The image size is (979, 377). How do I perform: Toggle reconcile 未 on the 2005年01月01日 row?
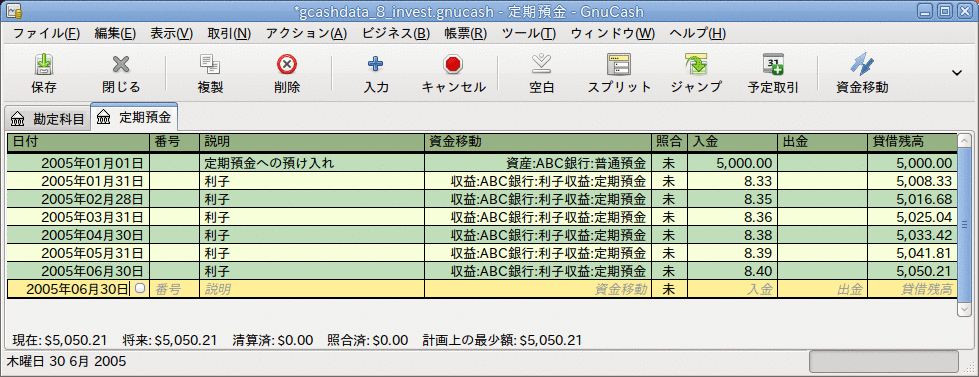[x=669, y=164]
